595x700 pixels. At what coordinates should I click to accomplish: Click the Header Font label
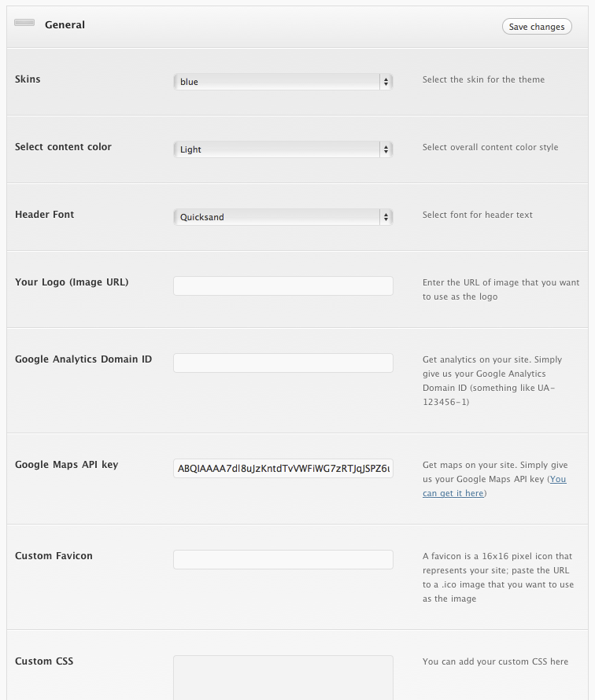point(44,215)
